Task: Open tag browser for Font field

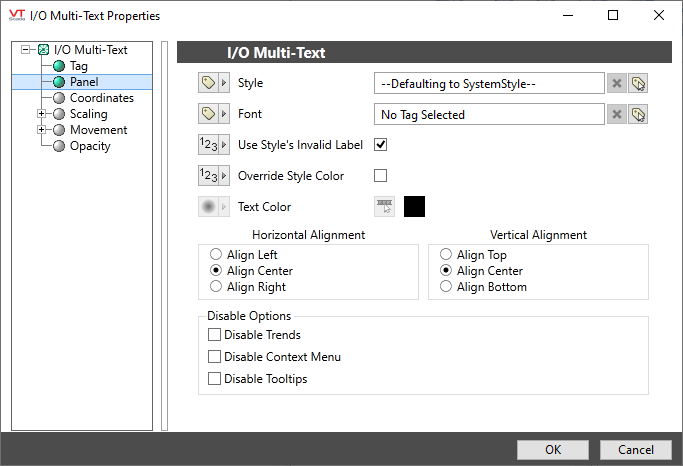Action: (x=638, y=115)
